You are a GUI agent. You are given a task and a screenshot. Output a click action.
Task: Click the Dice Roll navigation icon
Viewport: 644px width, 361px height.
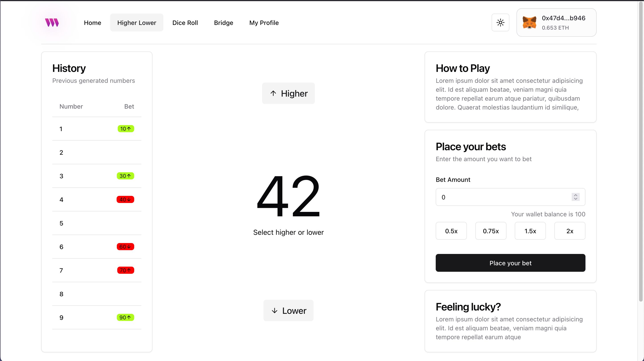click(185, 22)
